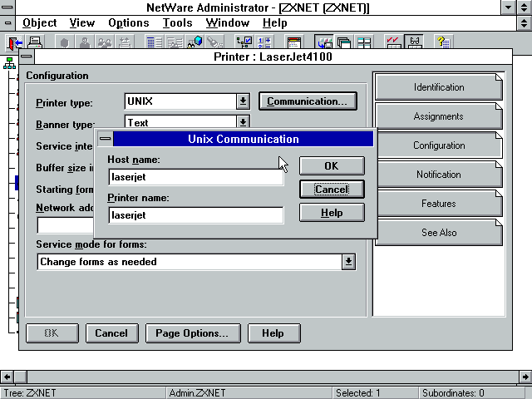Click the exit door toolbar icon

(x=15, y=42)
